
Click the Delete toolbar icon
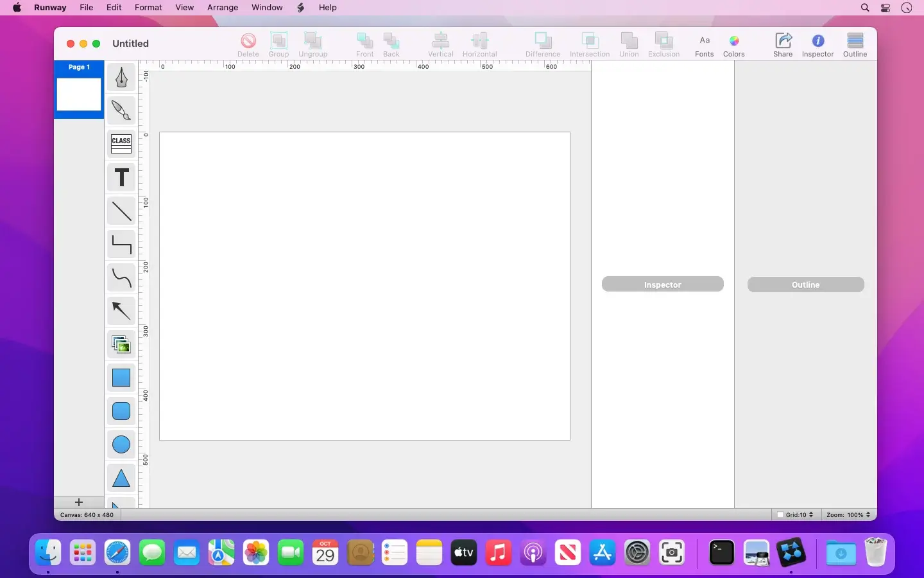tap(248, 44)
